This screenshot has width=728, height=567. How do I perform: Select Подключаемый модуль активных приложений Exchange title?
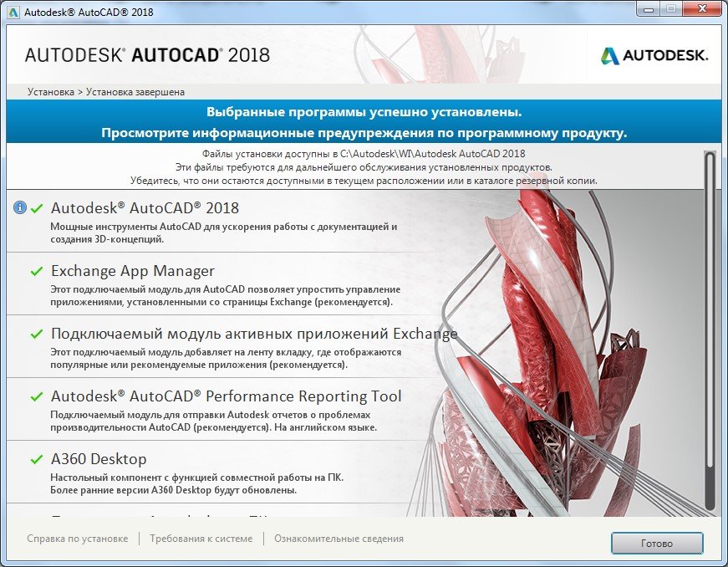pyautogui.click(x=254, y=334)
